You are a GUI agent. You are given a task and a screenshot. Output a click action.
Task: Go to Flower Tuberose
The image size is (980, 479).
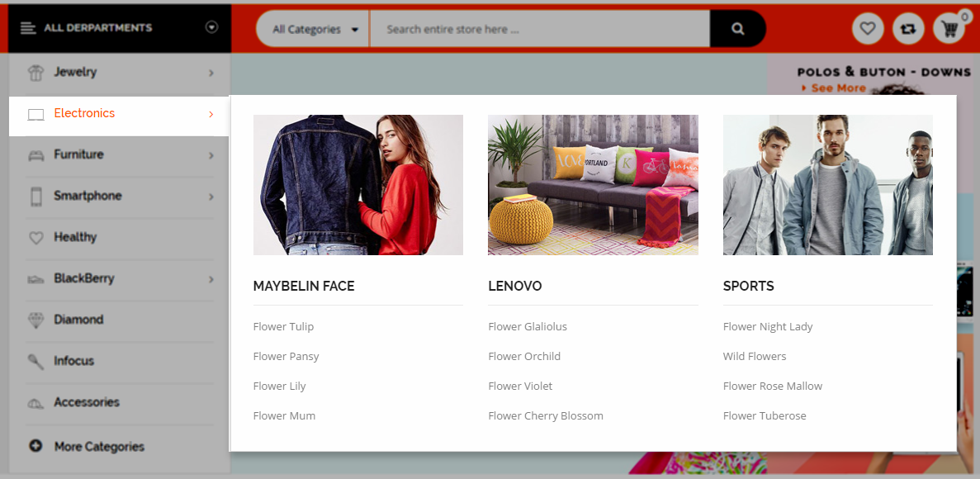coord(765,416)
